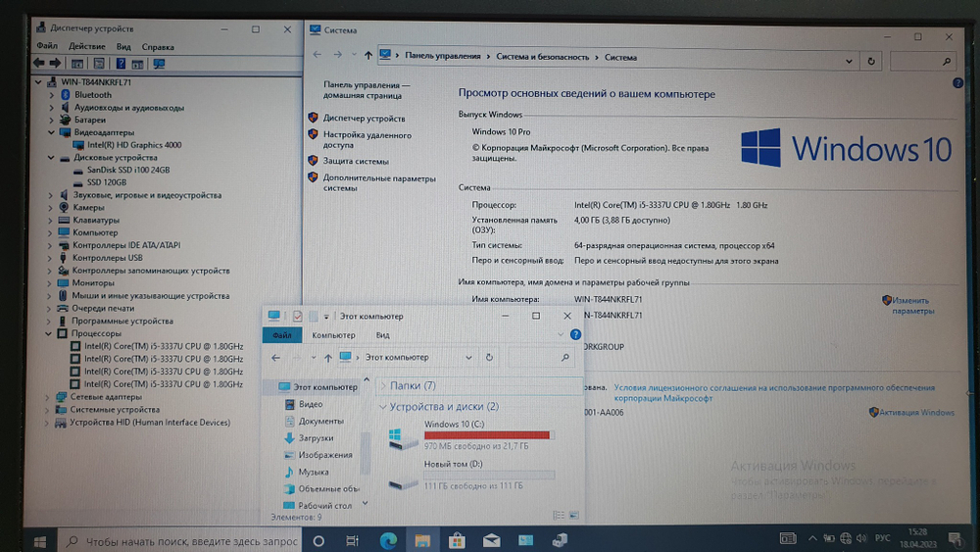The image size is (980, 552).
Task: Click back arrow in Этот компьютер window
Action: pos(275,358)
